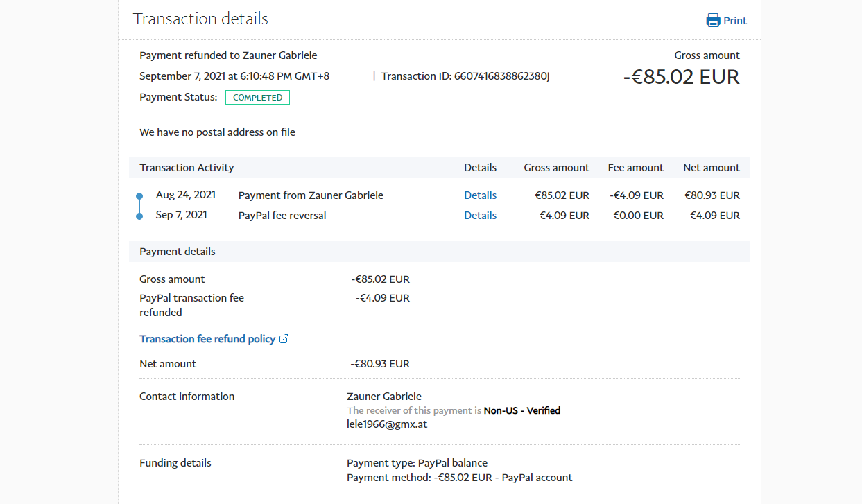Image resolution: width=862 pixels, height=504 pixels.
Task: Click the COMPLETED payment status badge
Action: click(x=257, y=98)
